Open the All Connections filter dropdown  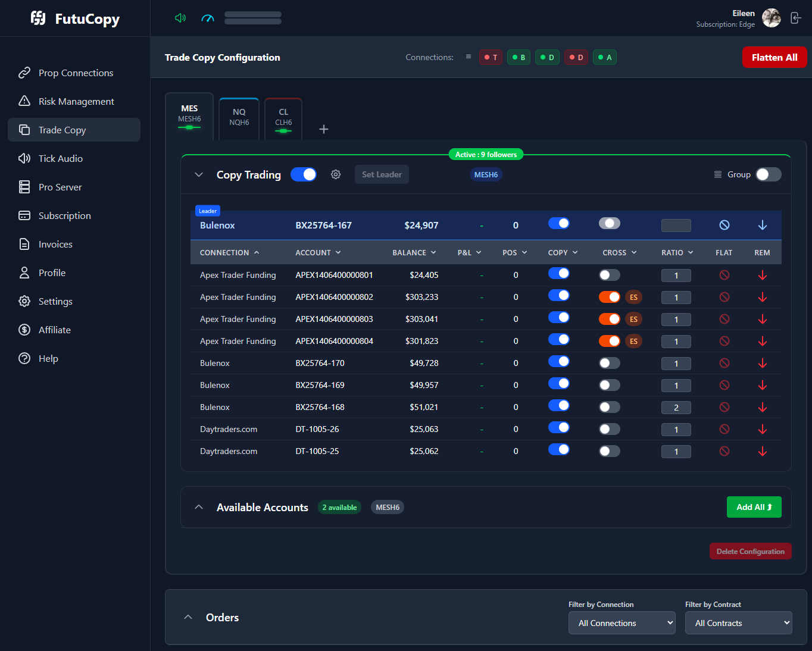pyautogui.click(x=622, y=622)
